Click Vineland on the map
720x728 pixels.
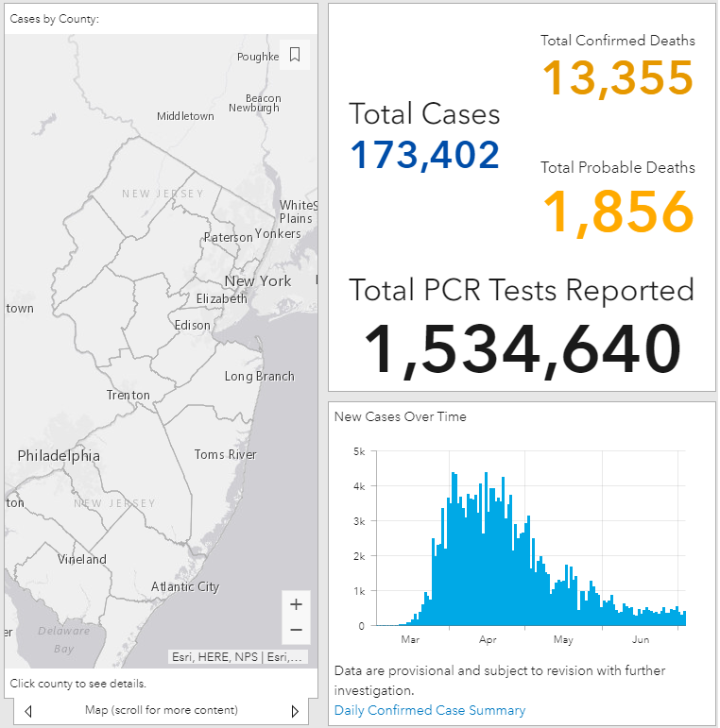82,559
